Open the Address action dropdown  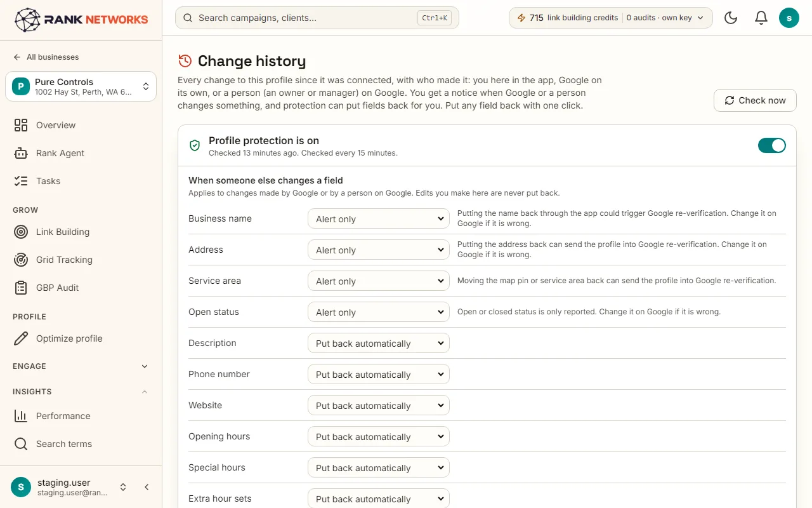379,250
